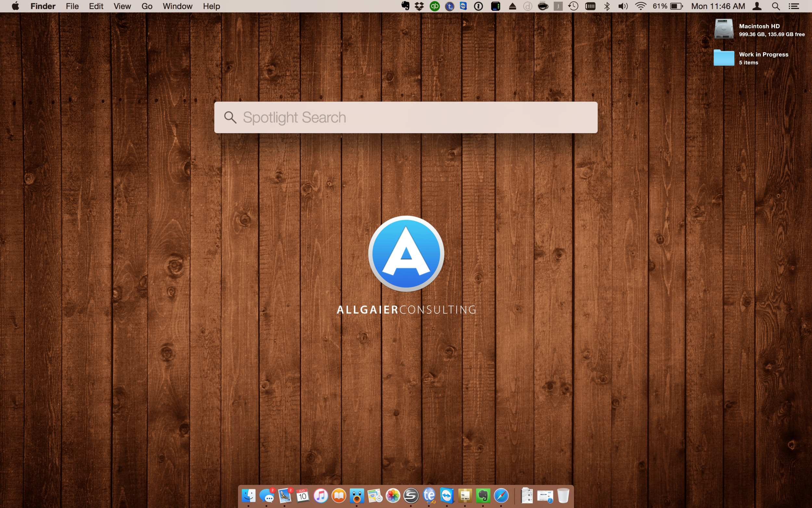Open Safari from the Dock
This screenshot has height=508, width=812.
501,495
